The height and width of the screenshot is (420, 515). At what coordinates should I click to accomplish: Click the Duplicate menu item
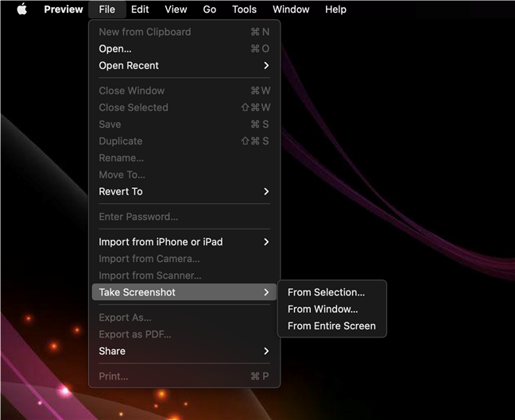click(x=184, y=141)
